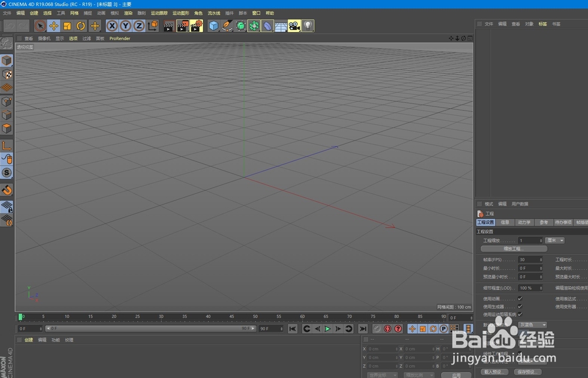The width and height of the screenshot is (588, 378).
Task: Select texture mode checkered cube icon
Action: click(6, 74)
